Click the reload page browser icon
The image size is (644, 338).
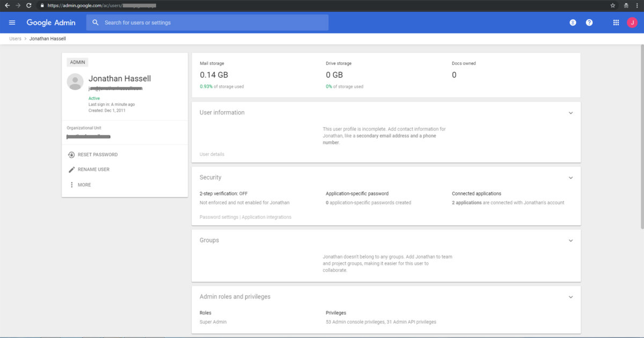point(28,5)
